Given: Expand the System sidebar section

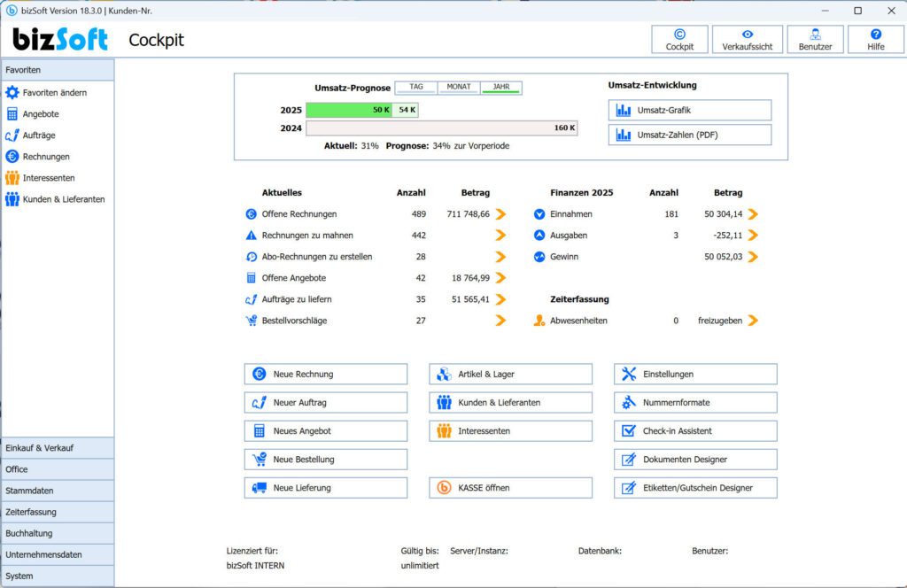Looking at the screenshot, I should [58, 576].
